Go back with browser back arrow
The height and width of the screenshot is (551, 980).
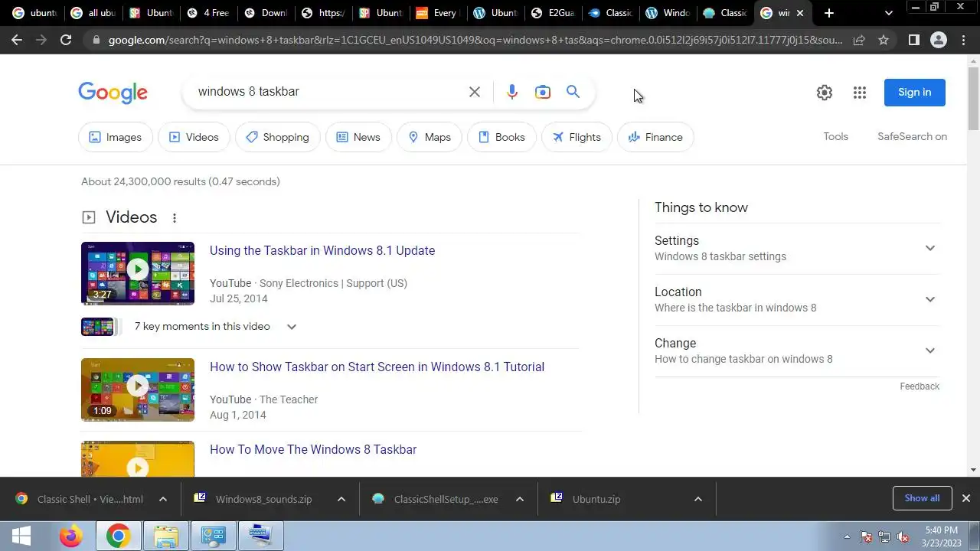pos(17,40)
